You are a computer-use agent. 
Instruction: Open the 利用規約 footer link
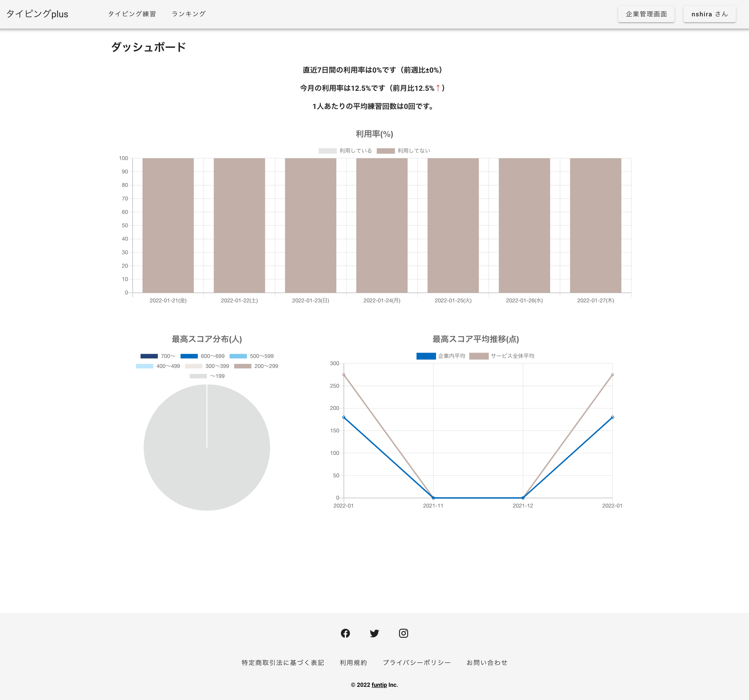pyautogui.click(x=353, y=663)
